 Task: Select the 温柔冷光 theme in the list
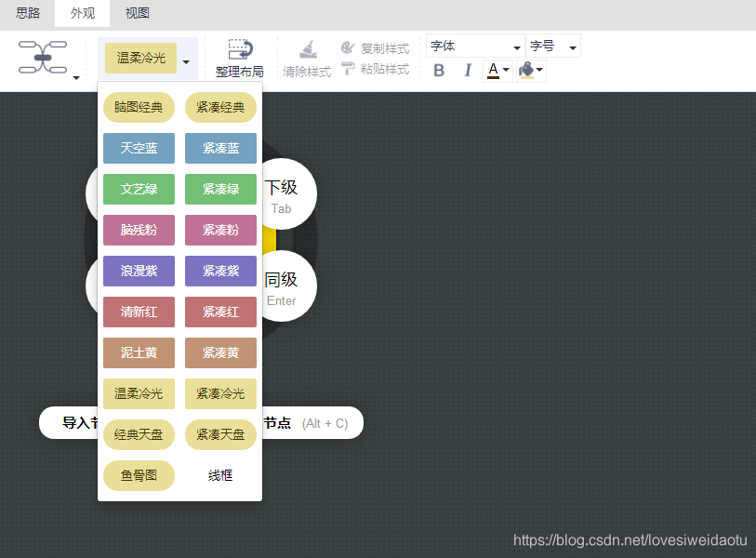139,394
